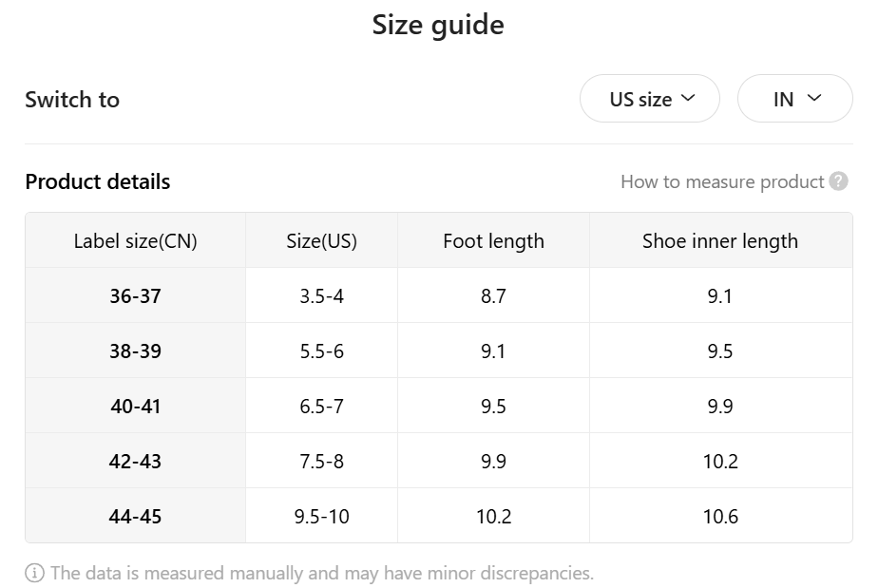Screen dimensions: 878x588
Task: Open the US size dropdown
Action: click(650, 99)
